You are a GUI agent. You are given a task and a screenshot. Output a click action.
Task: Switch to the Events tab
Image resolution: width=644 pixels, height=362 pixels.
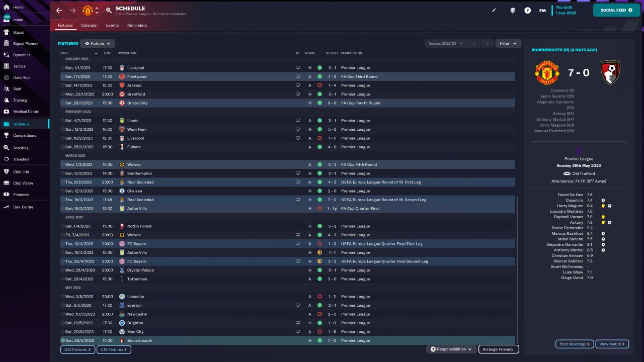click(x=113, y=25)
